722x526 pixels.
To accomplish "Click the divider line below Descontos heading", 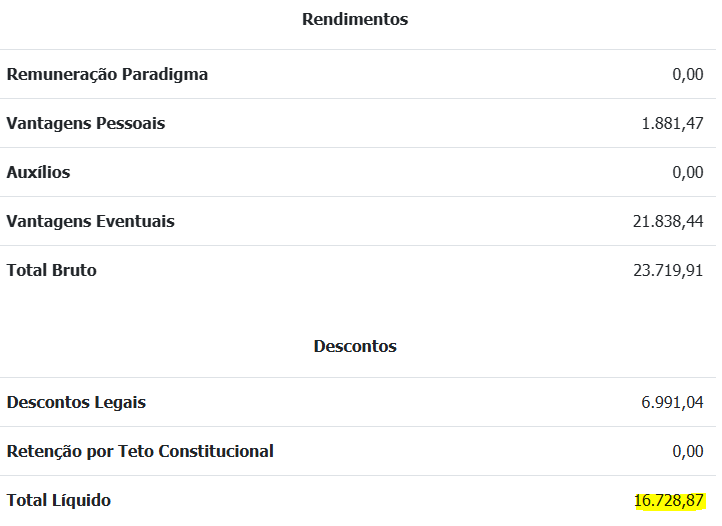I will pos(358,378).
